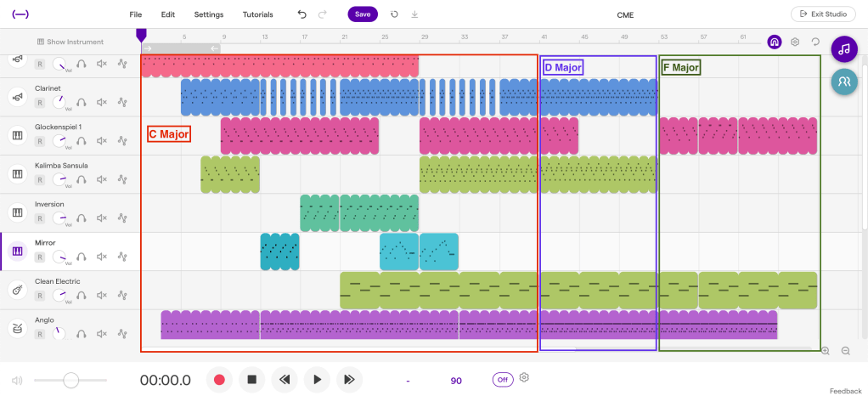Open the collaborators panel button
The width and height of the screenshot is (868, 396).
pos(843,82)
